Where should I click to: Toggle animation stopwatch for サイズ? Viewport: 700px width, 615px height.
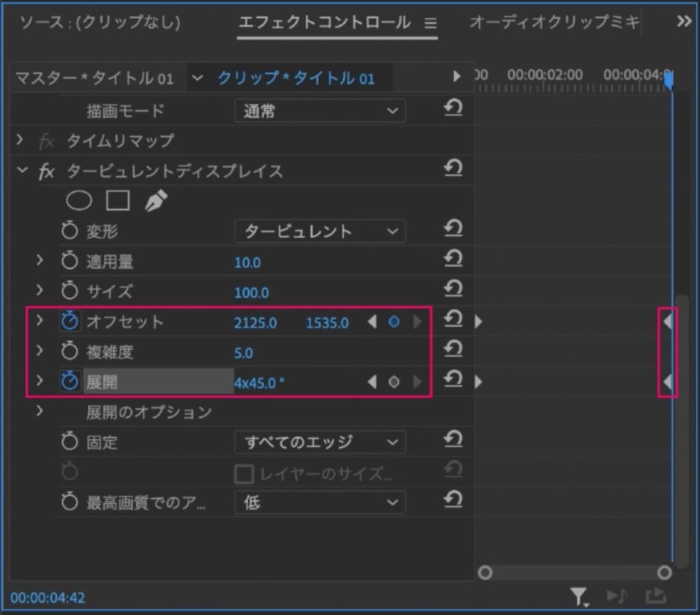[x=70, y=290]
